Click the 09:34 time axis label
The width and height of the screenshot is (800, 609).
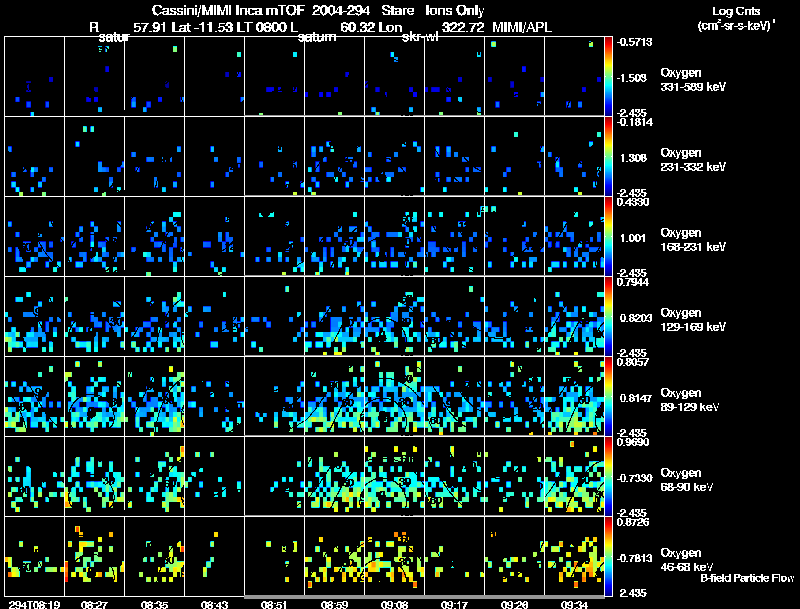coord(574,604)
